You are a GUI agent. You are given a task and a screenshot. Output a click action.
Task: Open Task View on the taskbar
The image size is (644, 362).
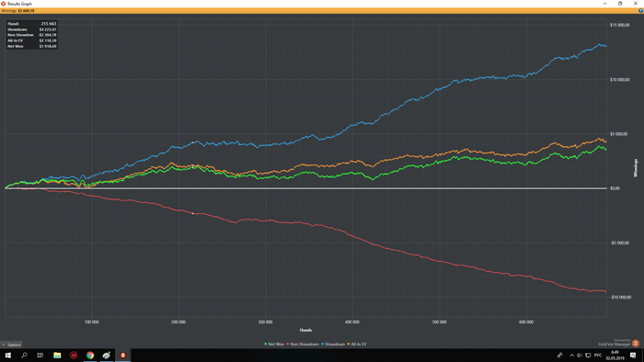coord(40,355)
